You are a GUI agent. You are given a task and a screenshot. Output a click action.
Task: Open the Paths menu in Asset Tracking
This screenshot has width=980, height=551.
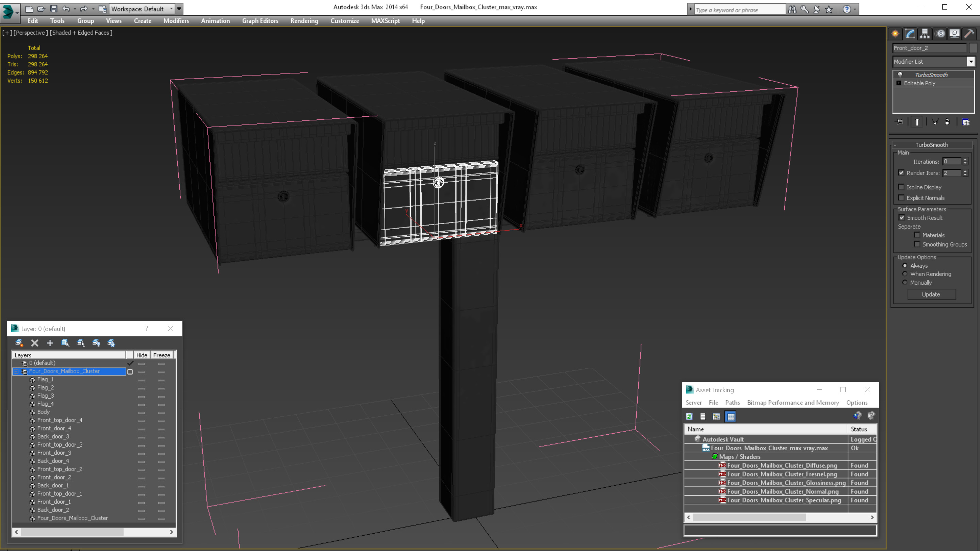(x=732, y=402)
